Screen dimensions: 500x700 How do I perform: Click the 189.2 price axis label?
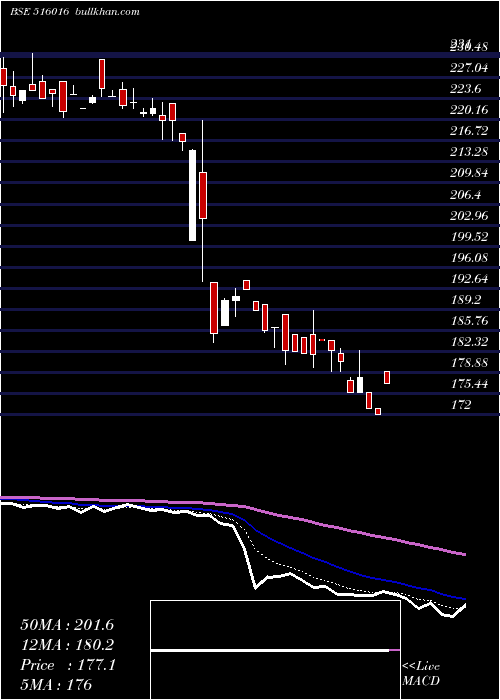click(x=466, y=300)
